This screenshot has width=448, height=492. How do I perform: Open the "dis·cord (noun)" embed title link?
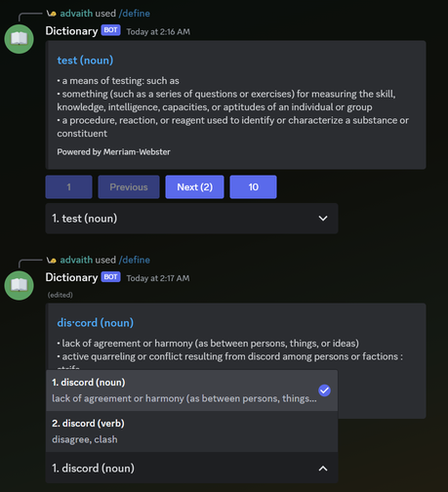point(96,323)
